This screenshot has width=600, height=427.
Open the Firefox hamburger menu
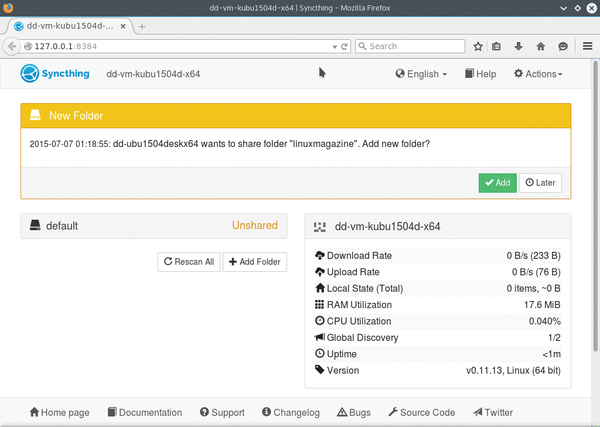tap(588, 46)
